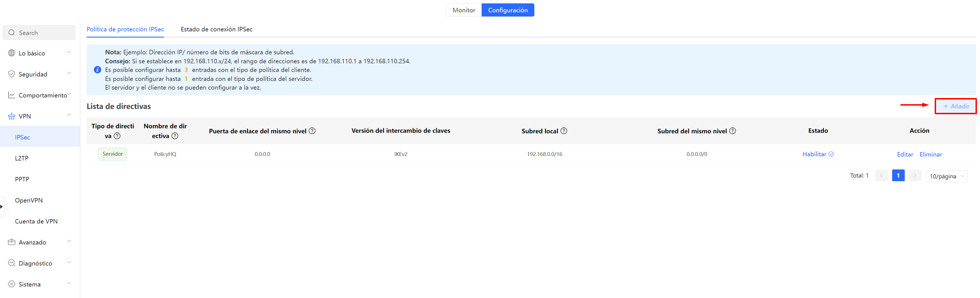The height and width of the screenshot is (298, 980).
Task: Click the Añadir button to add a policy
Action: [956, 106]
